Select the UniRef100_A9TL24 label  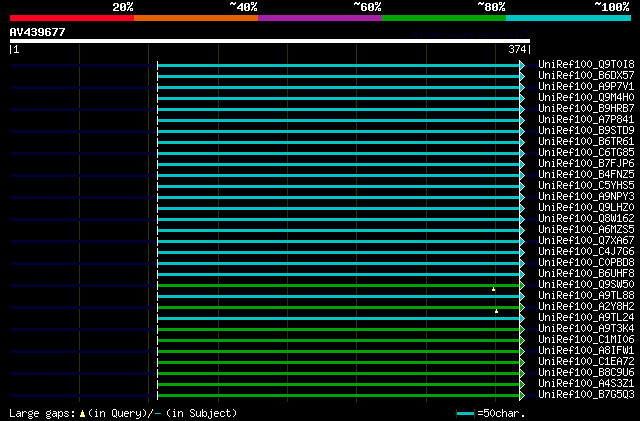[586, 317]
